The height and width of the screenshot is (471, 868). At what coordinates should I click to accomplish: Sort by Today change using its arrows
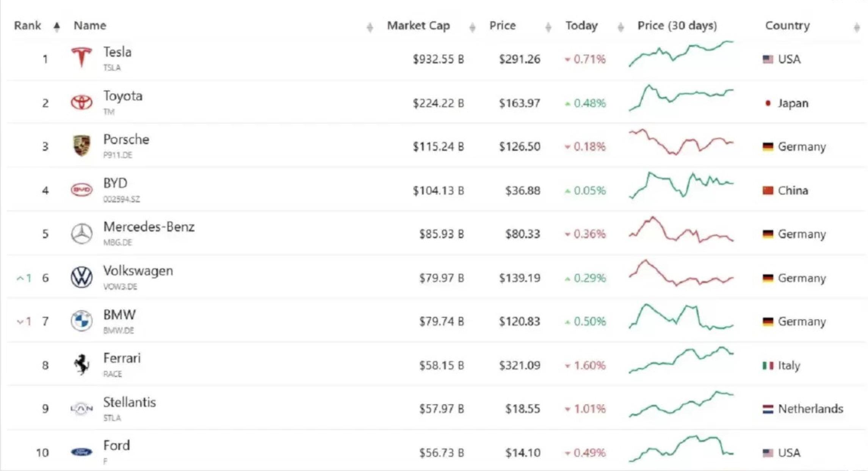click(x=620, y=27)
